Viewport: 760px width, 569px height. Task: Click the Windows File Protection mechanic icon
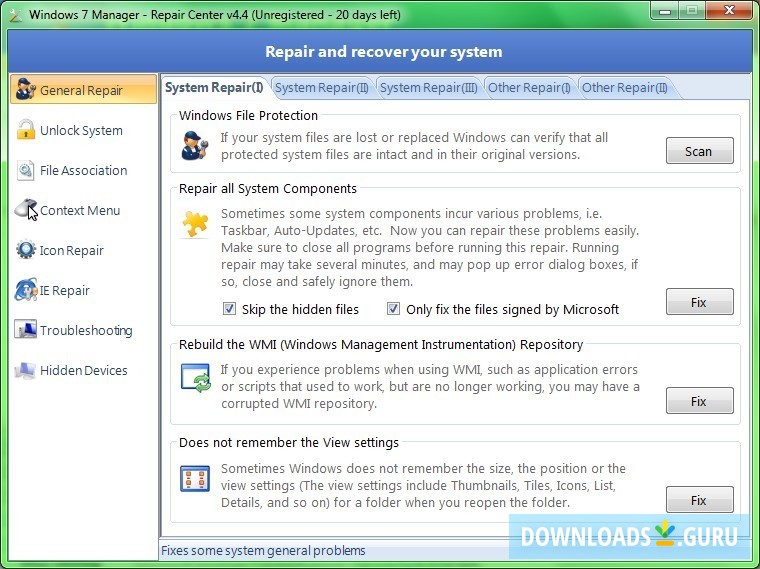pos(194,145)
